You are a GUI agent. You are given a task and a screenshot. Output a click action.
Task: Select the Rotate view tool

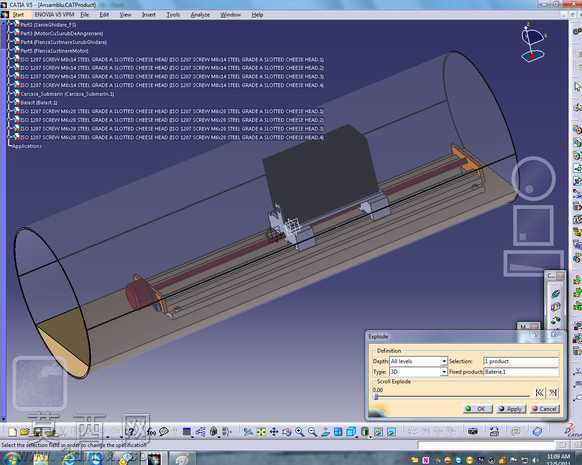pos(287,432)
